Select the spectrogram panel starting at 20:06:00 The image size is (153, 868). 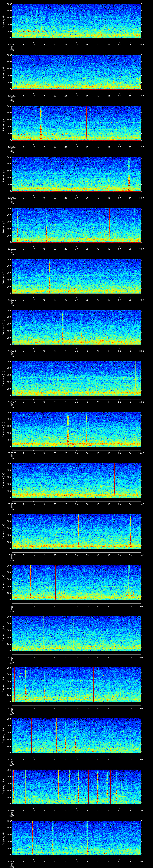click(x=77, y=276)
